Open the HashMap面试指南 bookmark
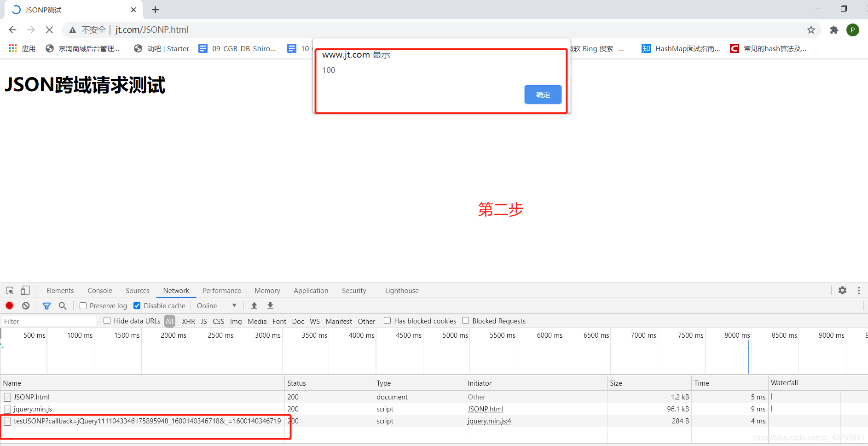 coord(681,48)
